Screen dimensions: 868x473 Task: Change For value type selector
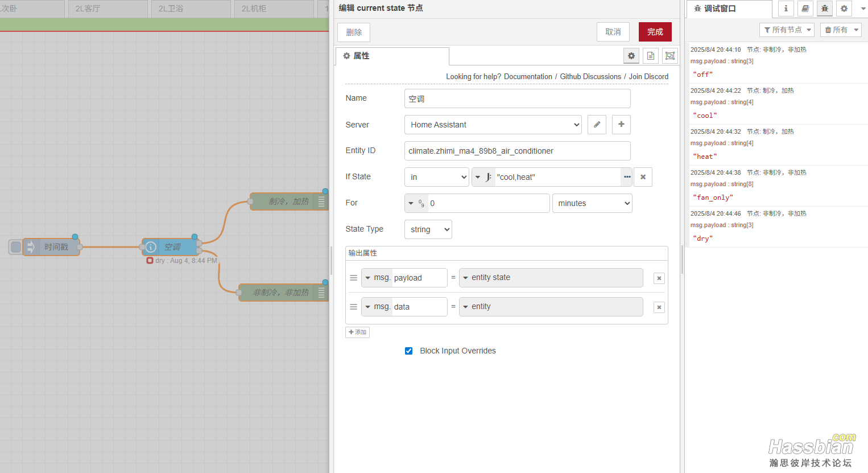(416, 203)
